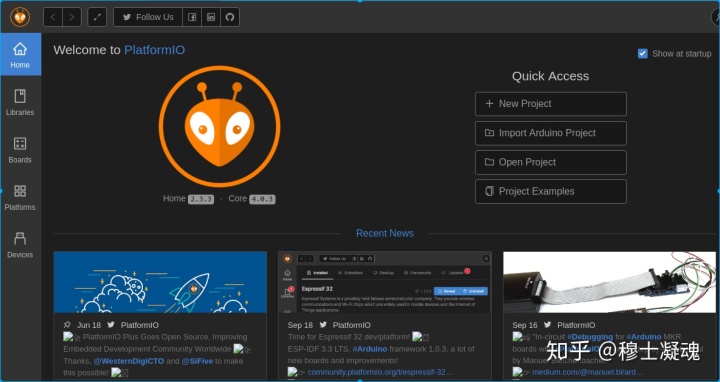Open the GitHub icon link
The height and width of the screenshot is (382, 720).
(x=230, y=17)
